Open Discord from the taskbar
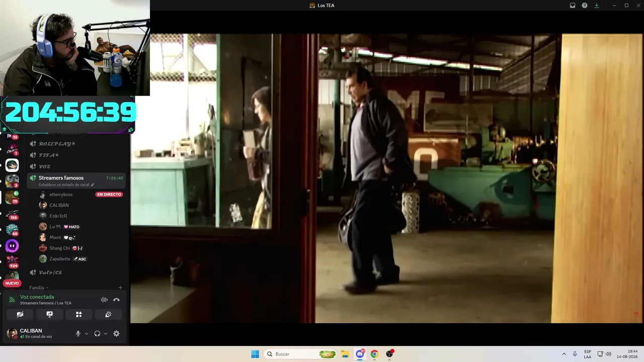This screenshot has height=362, width=644. pyautogui.click(x=360, y=354)
